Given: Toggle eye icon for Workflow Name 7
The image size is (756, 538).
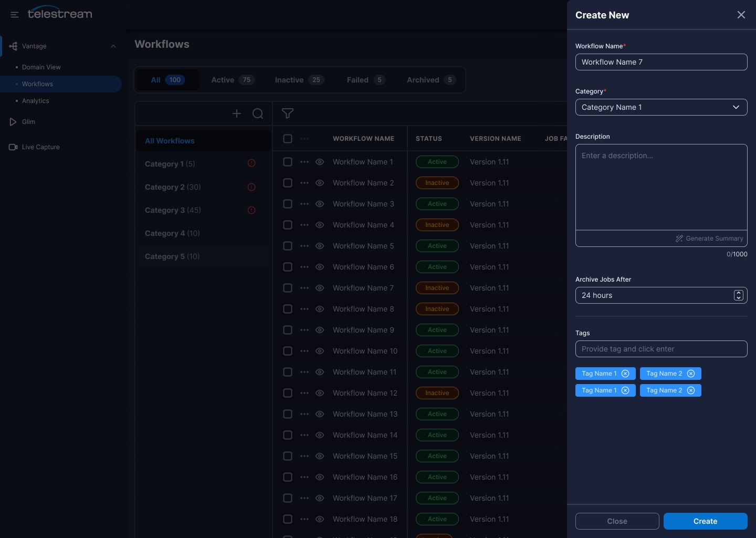Looking at the screenshot, I should coord(320,288).
